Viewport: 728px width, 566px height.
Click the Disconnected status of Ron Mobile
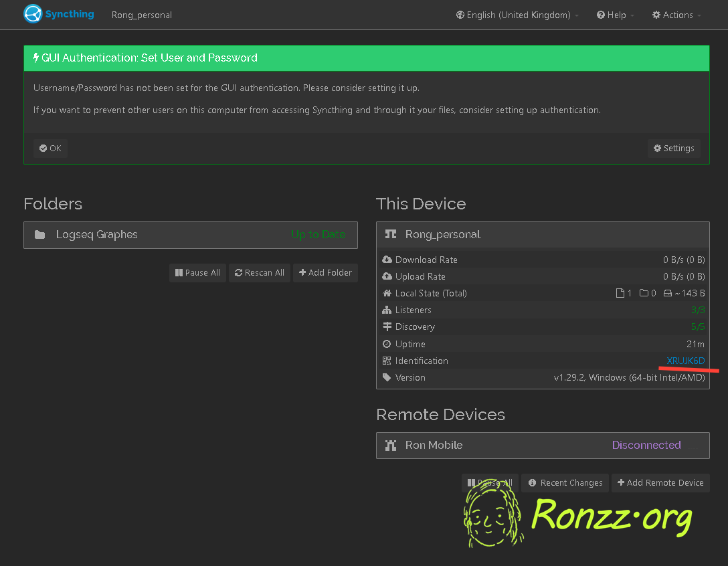coord(646,446)
